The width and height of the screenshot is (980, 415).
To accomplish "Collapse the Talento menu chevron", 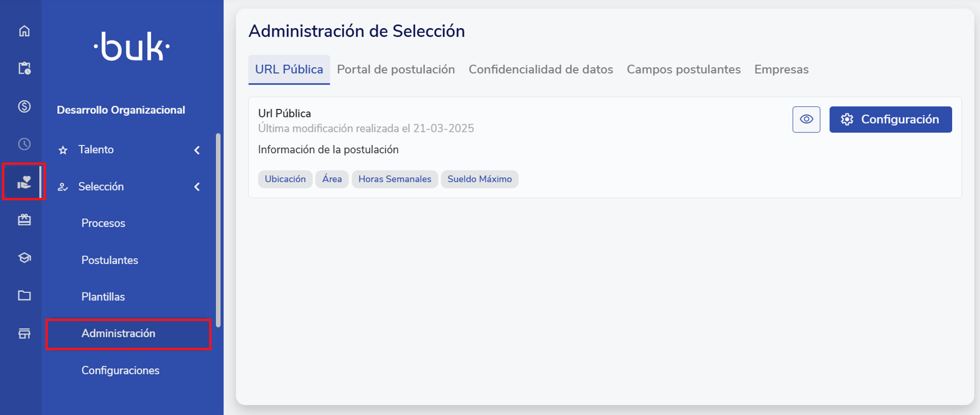I will (x=197, y=150).
